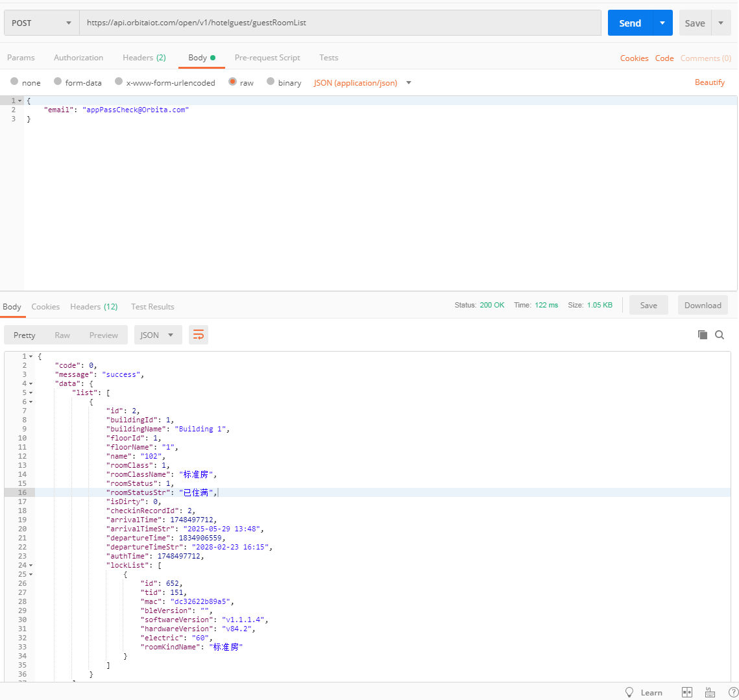Viewport: 739px width, 700px height.
Task: Open the Send button dropdown arrow
Action: [662, 23]
